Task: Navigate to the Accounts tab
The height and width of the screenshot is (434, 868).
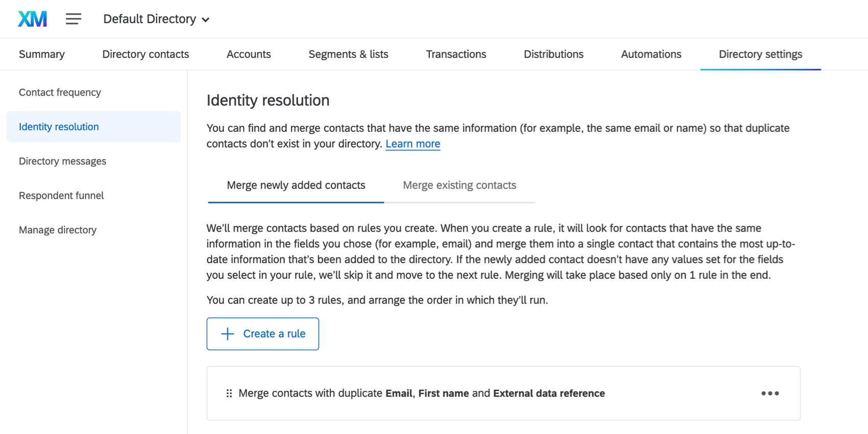Action: (x=249, y=54)
